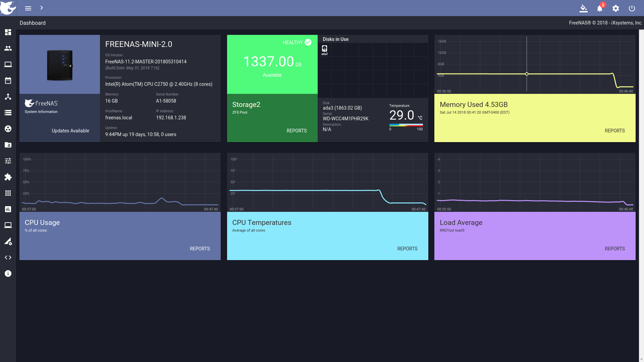
Task: Open the Network sidebar icon
Action: pos(8,97)
